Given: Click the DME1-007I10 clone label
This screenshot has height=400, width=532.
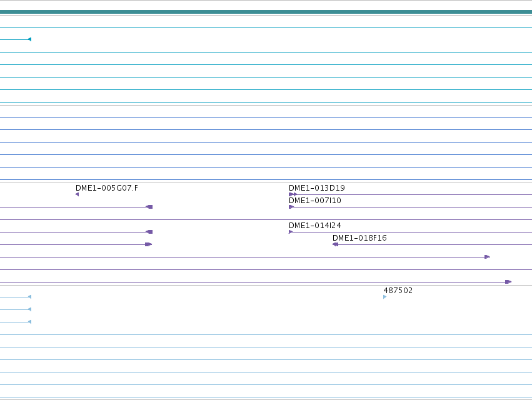Looking at the screenshot, I should coord(315,201).
